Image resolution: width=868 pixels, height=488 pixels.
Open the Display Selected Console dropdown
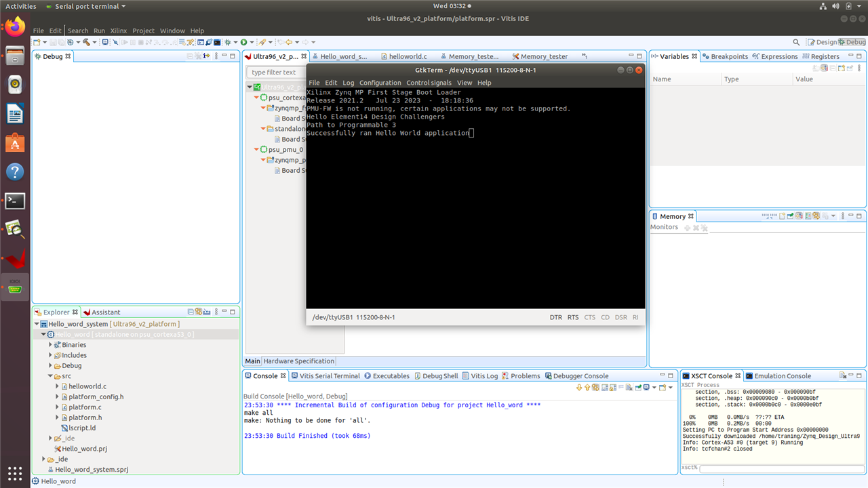[x=654, y=387]
